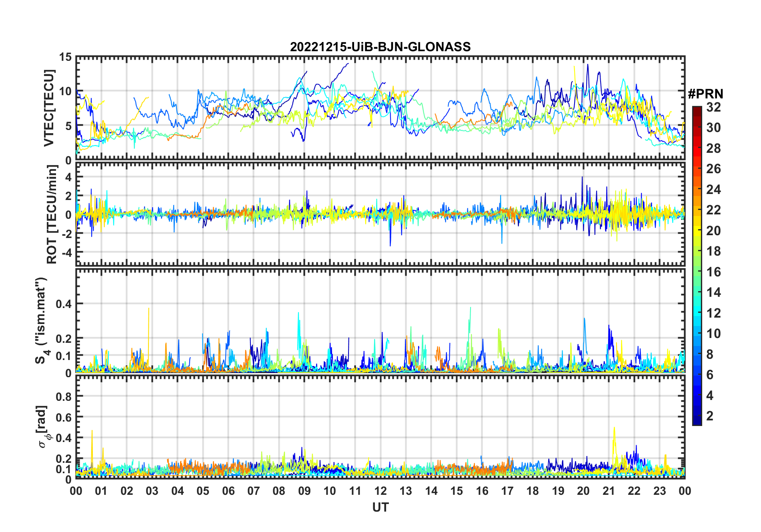The height and width of the screenshot is (532, 761).
Task: Click colorbar tick label 6
Action: 710,375
